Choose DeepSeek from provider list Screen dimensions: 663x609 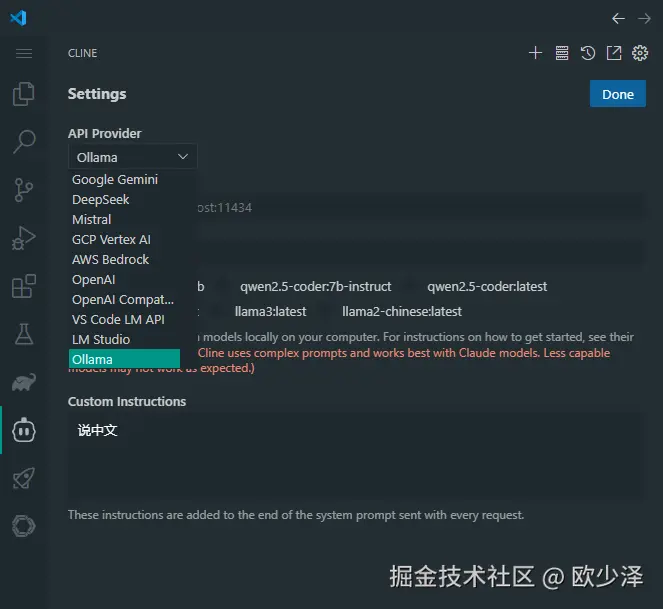coord(124,200)
